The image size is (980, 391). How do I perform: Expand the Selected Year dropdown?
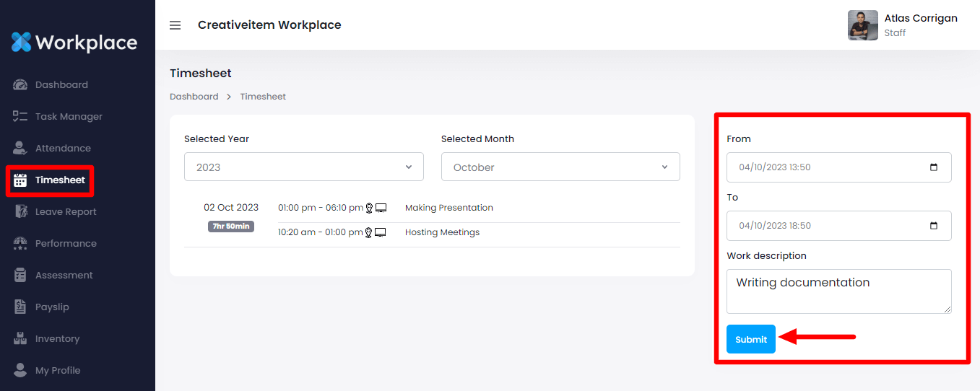(303, 167)
